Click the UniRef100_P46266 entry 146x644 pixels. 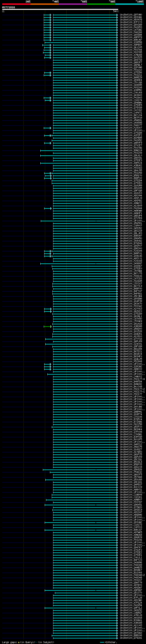point(131,32)
